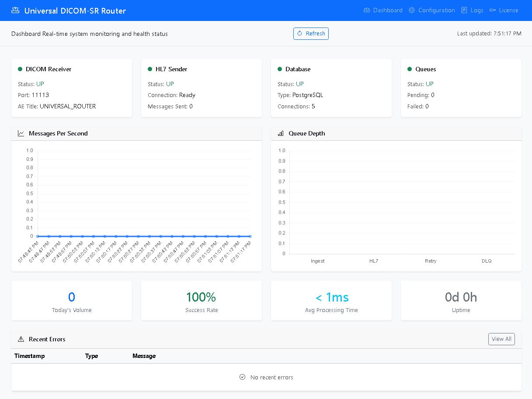This screenshot has height=399, width=532.
Task: Click the router logo icon in header
Action: [x=15, y=10]
